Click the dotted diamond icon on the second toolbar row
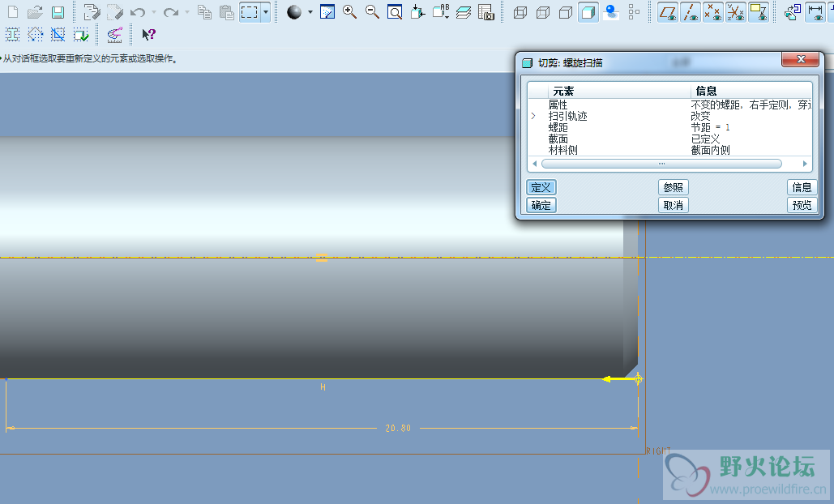This screenshot has height=504, width=834. [35, 35]
